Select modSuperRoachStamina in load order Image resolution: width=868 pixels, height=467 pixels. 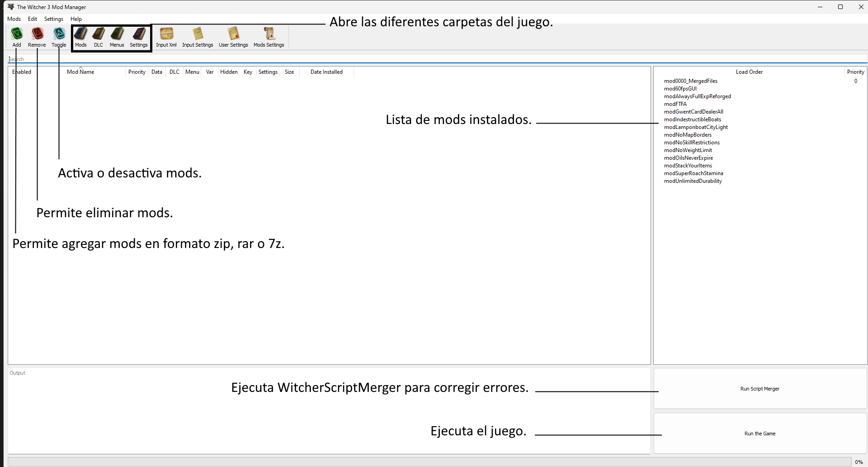(x=693, y=173)
